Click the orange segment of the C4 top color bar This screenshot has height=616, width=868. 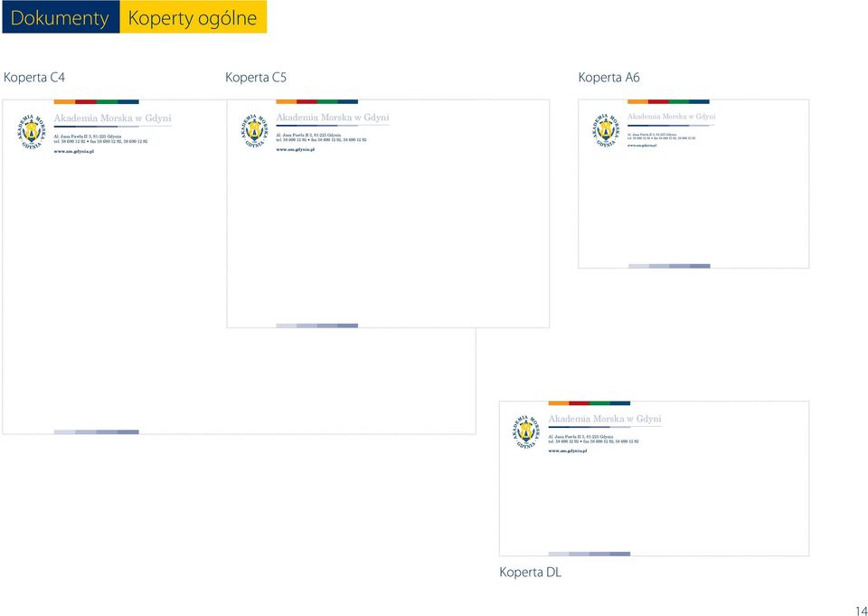click(64, 102)
